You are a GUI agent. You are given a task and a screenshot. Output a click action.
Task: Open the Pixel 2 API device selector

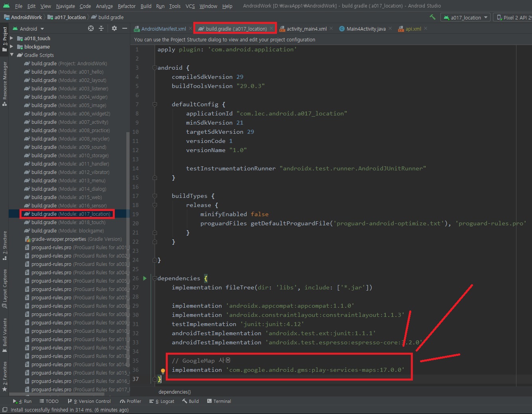514,18
